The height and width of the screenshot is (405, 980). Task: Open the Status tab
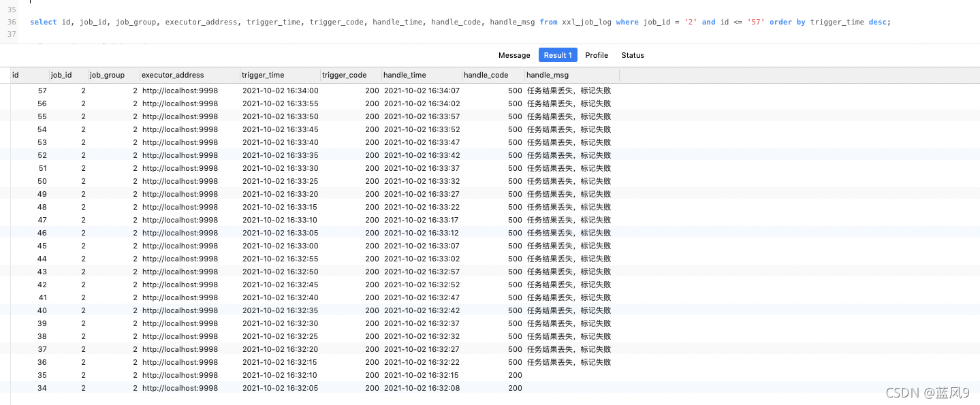click(x=633, y=55)
